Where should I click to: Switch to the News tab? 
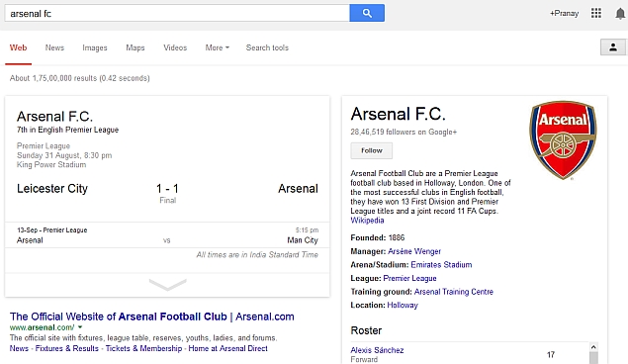[54, 47]
